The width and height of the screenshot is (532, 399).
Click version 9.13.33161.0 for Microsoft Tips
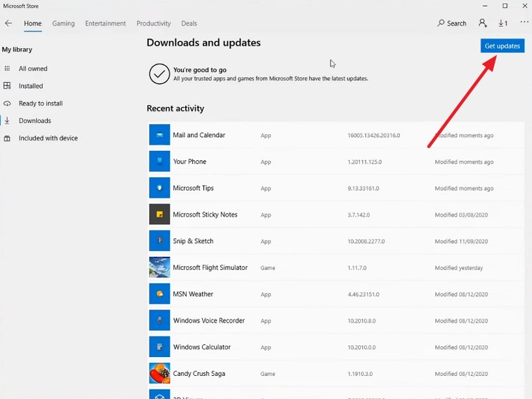pyautogui.click(x=363, y=189)
